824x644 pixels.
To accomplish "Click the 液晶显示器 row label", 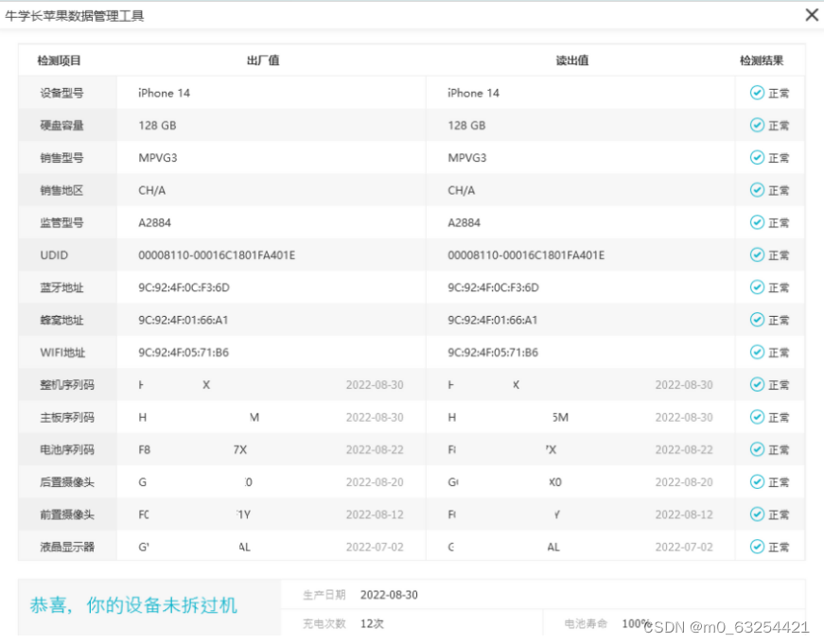I will pos(67,547).
